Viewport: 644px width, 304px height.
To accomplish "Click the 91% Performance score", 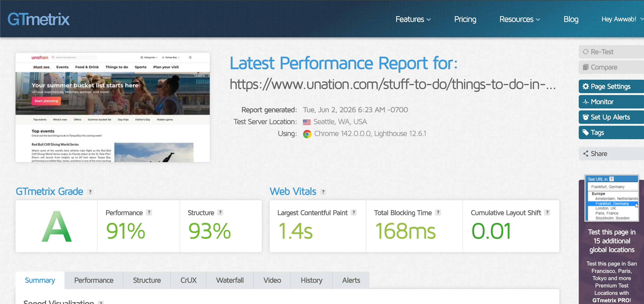I will pos(125,231).
